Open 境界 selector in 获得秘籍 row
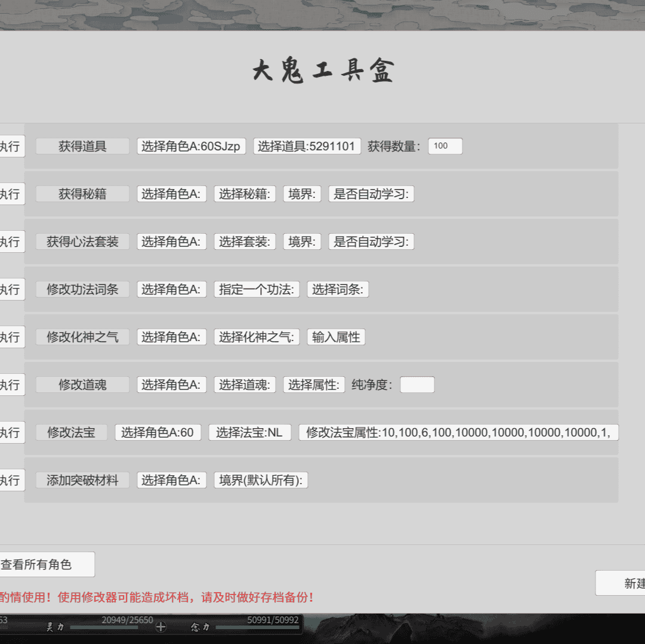645x644 pixels. 302,194
